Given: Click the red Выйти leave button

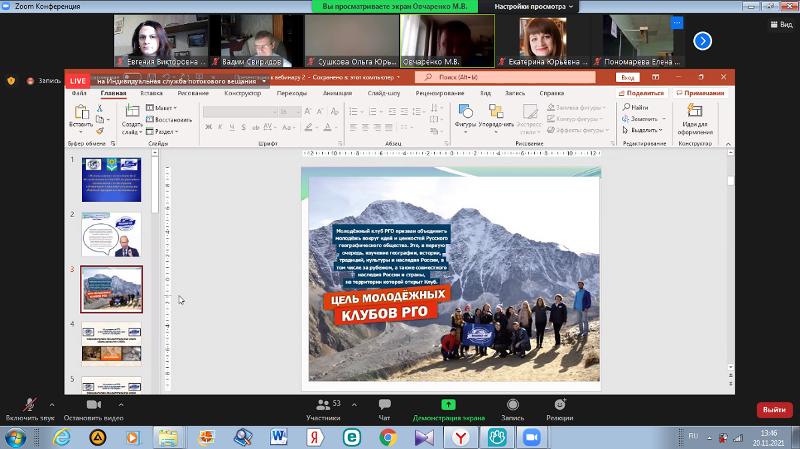Looking at the screenshot, I should (773, 410).
